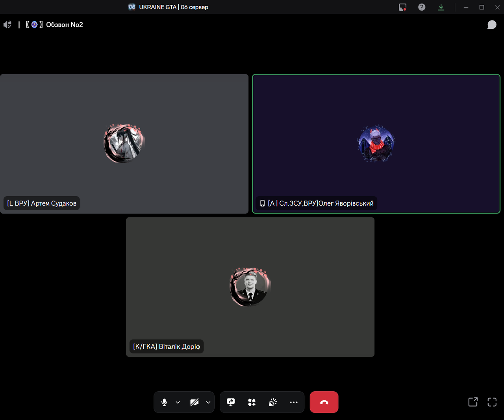Open microphone input options dropdown
Screen dimensions: 504x420
click(178, 402)
